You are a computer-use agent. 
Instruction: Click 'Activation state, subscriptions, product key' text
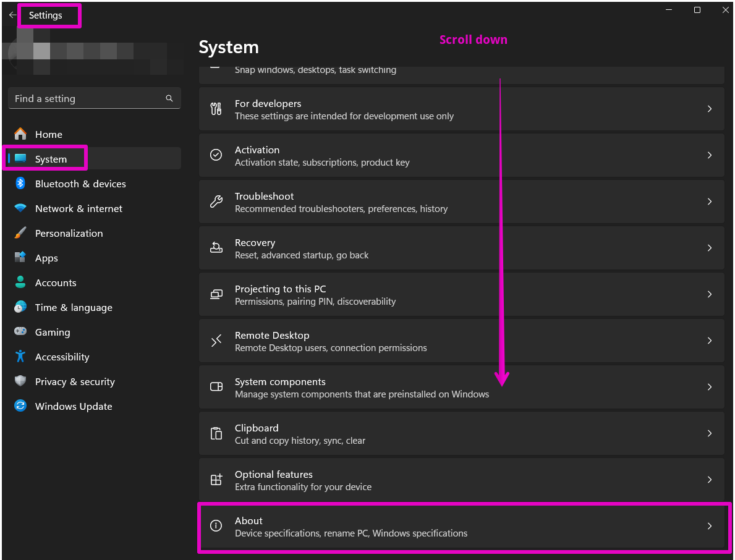[322, 162]
